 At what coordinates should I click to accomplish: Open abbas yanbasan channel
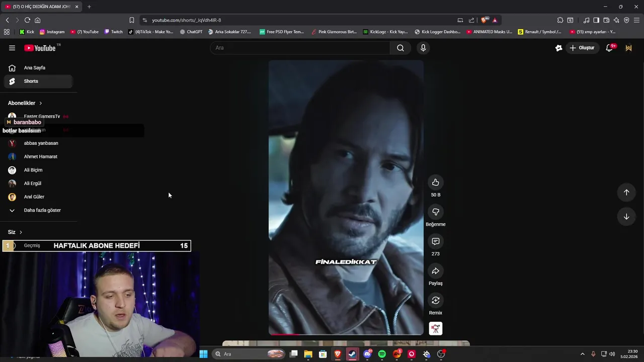pyautogui.click(x=38, y=143)
